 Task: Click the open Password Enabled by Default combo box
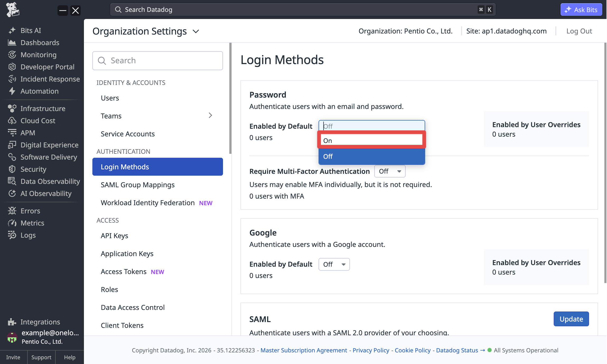point(372,126)
